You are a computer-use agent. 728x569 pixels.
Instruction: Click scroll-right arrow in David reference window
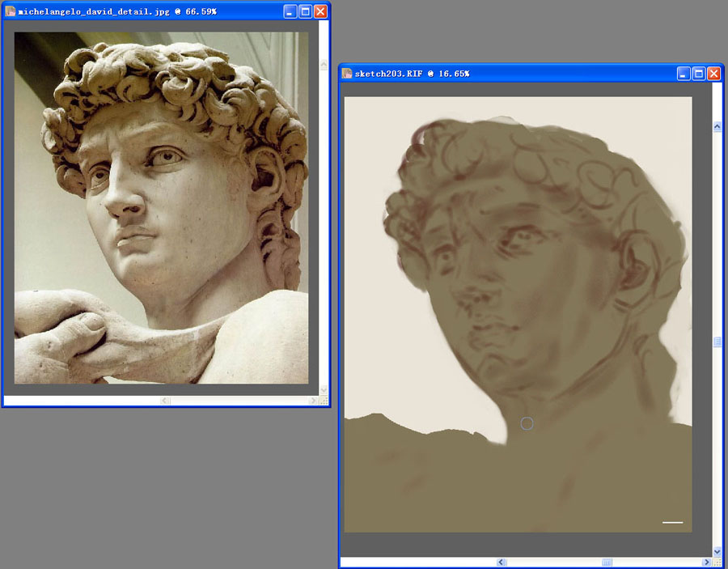[313, 401]
